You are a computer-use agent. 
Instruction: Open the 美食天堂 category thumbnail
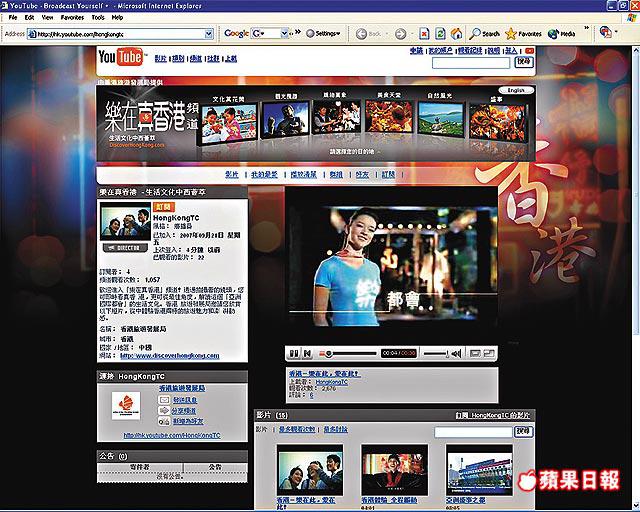[x=389, y=116]
